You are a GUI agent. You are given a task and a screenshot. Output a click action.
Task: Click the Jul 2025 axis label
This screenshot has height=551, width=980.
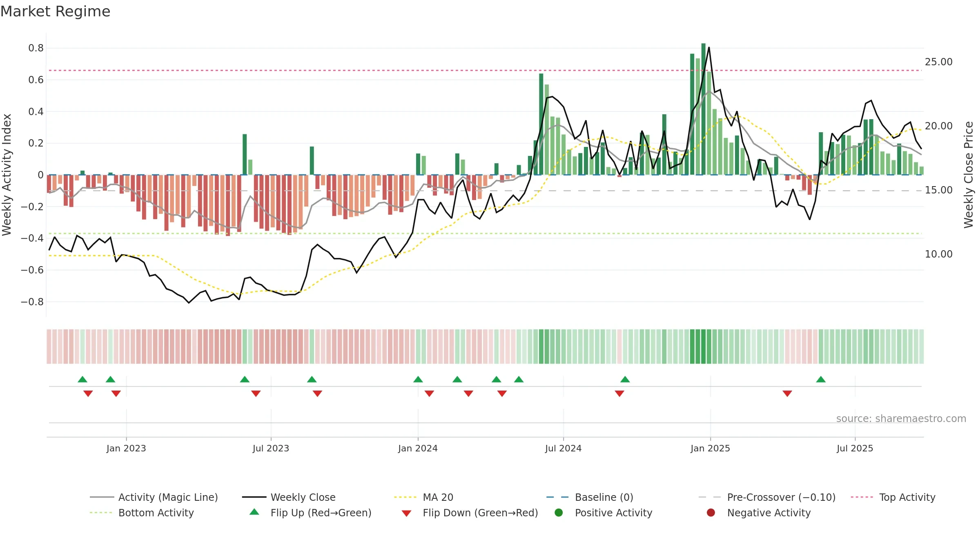(x=855, y=448)
